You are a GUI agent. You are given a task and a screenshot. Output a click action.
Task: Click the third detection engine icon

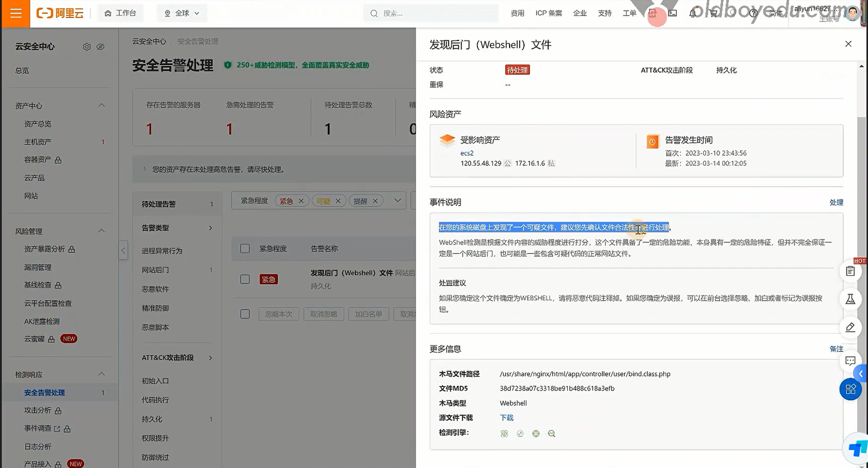536,434
